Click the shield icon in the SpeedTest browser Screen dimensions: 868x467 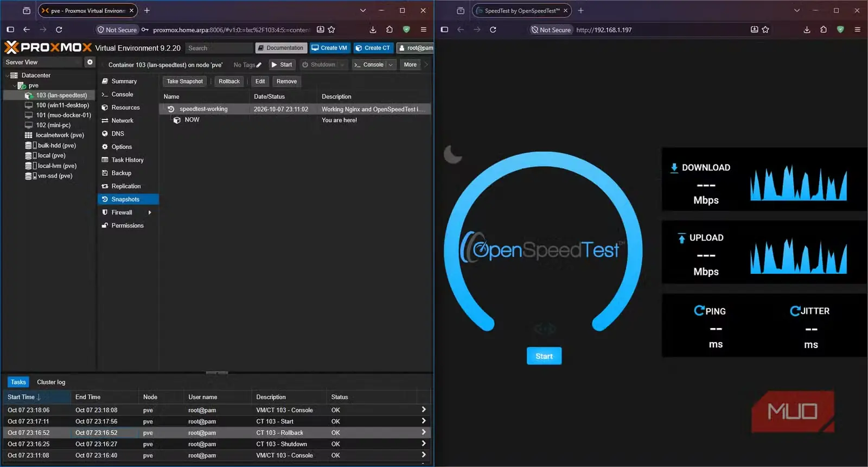840,30
